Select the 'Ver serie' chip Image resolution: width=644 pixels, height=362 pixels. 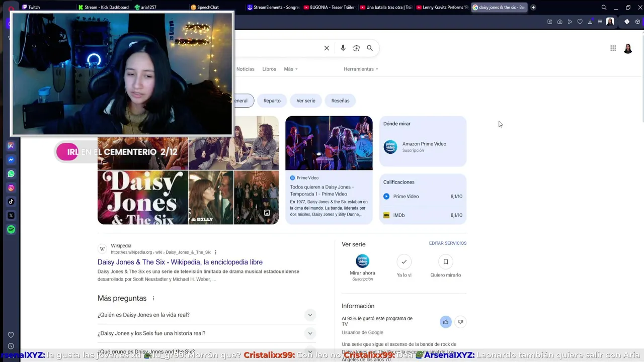[x=306, y=101]
